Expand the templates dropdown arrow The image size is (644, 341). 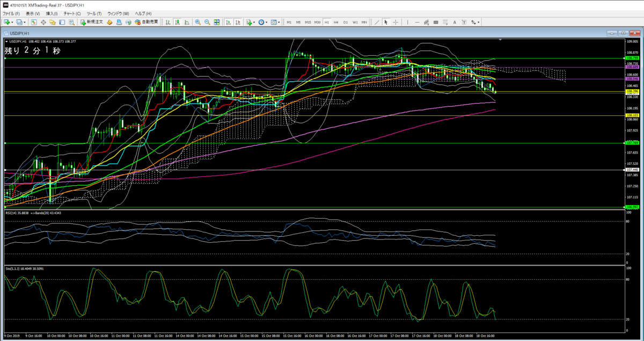point(279,22)
